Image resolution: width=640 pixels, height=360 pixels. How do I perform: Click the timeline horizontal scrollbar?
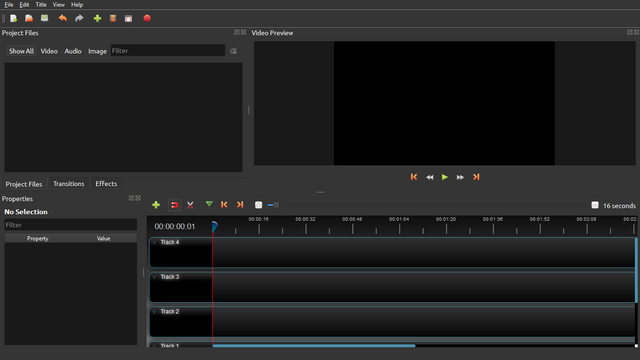[314, 346]
